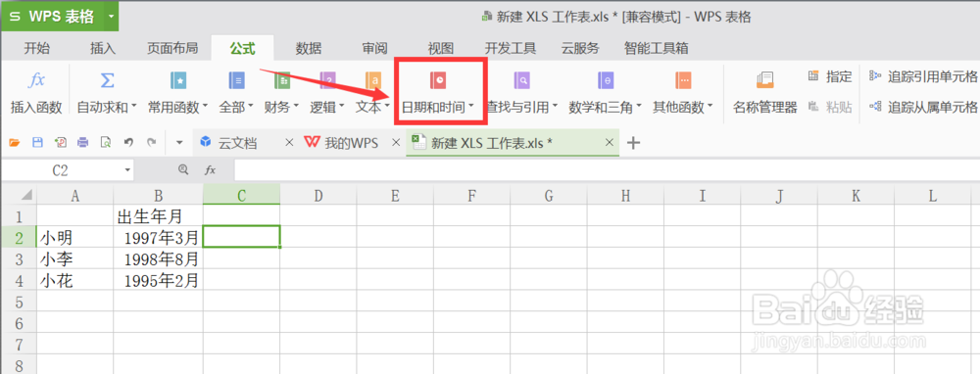
Task: Click the 指定 names button
Action: click(x=830, y=76)
